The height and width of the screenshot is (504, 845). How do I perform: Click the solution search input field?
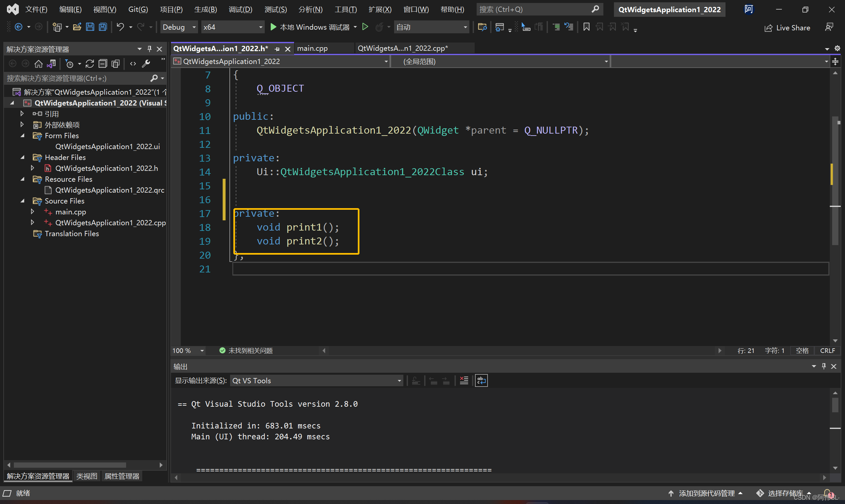(x=78, y=78)
